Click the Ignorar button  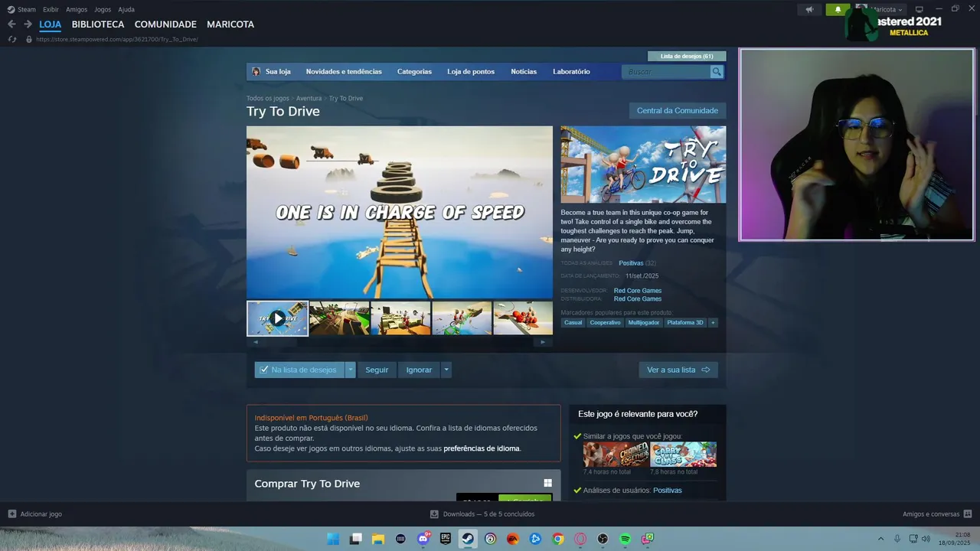419,370
